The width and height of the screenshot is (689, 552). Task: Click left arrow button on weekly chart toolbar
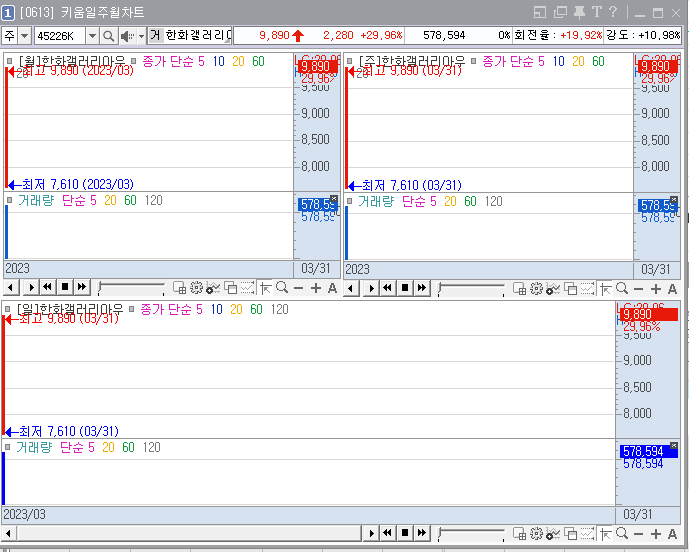tap(351, 289)
